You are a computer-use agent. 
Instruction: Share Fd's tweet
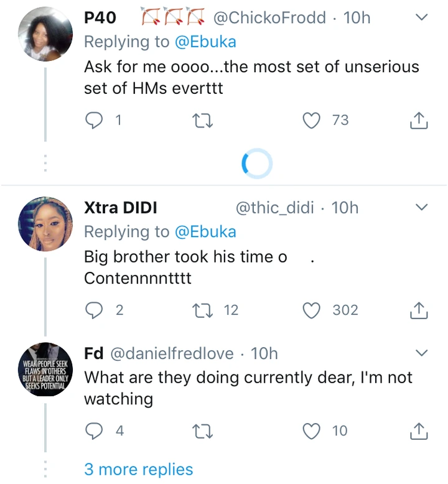click(419, 430)
